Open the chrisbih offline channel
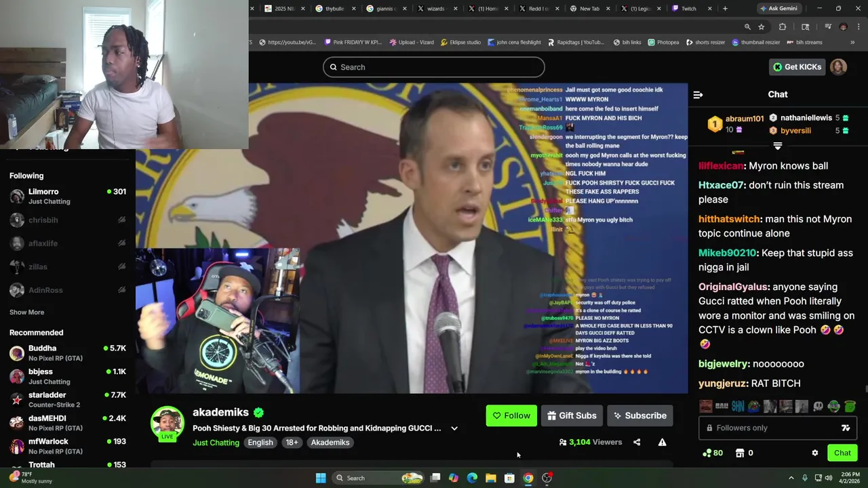 click(68, 220)
